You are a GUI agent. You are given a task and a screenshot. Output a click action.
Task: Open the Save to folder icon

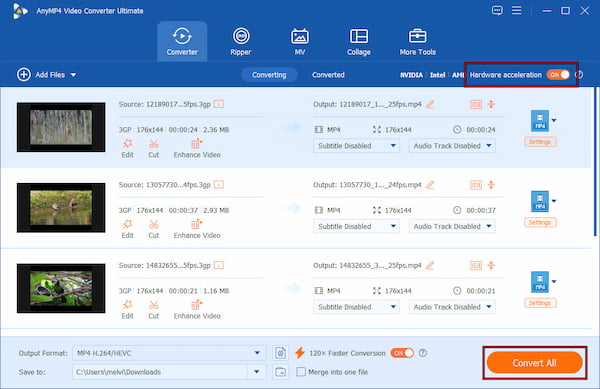coord(280,371)
